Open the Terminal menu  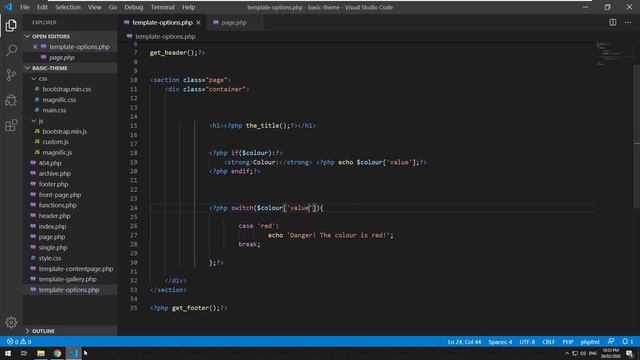pos(162,7)
